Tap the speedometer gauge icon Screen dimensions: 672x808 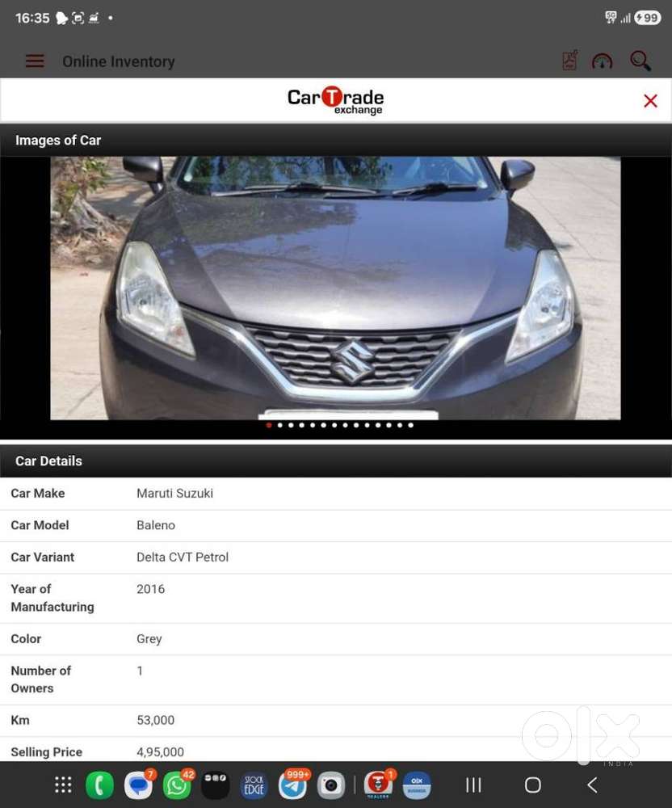603,61
